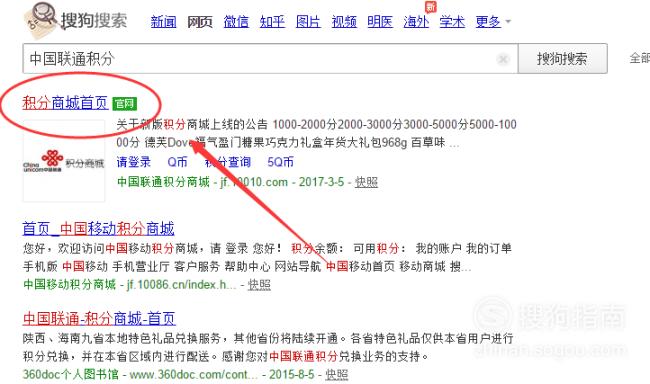Click the green 中国移动积分商城 - jf.10086.cn text
The height and width of the screenshot is (384, 650).
pyautogui.click(x=130, y=284)
